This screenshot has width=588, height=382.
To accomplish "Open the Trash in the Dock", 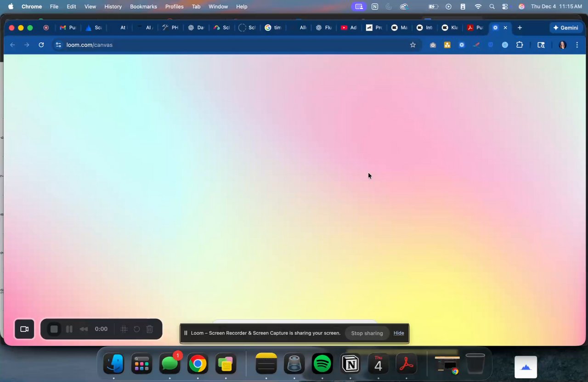I will (475, 364).
